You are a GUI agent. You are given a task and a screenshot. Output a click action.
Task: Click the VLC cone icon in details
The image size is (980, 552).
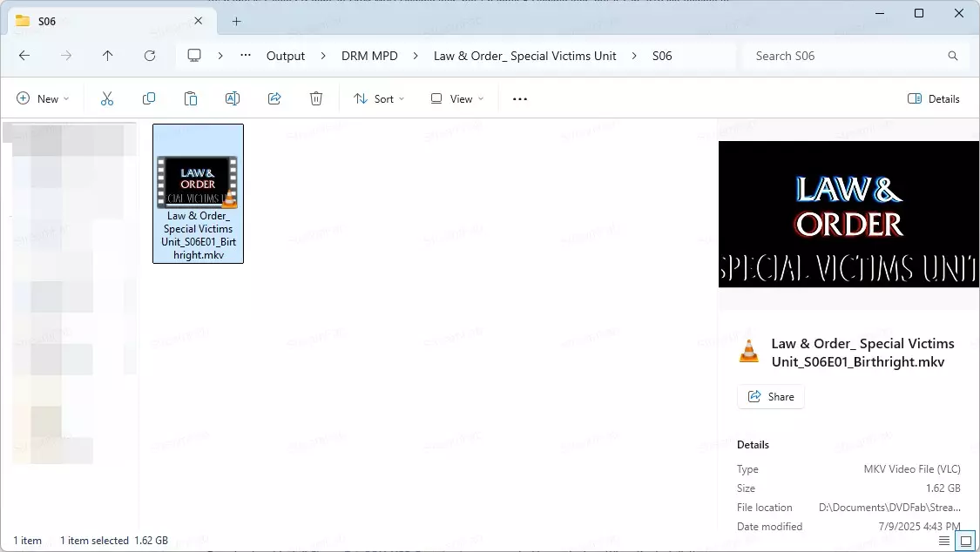click(x=749, y=351)
